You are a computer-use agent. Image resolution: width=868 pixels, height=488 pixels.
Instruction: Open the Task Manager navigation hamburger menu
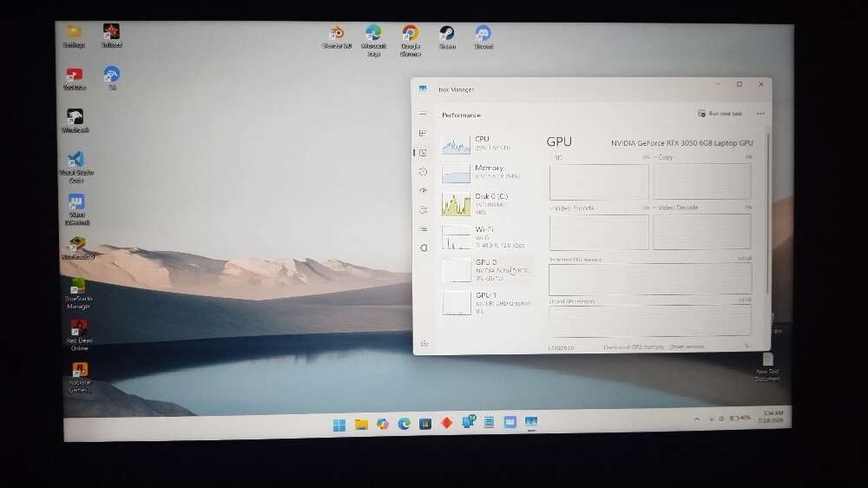pos(423,114)
